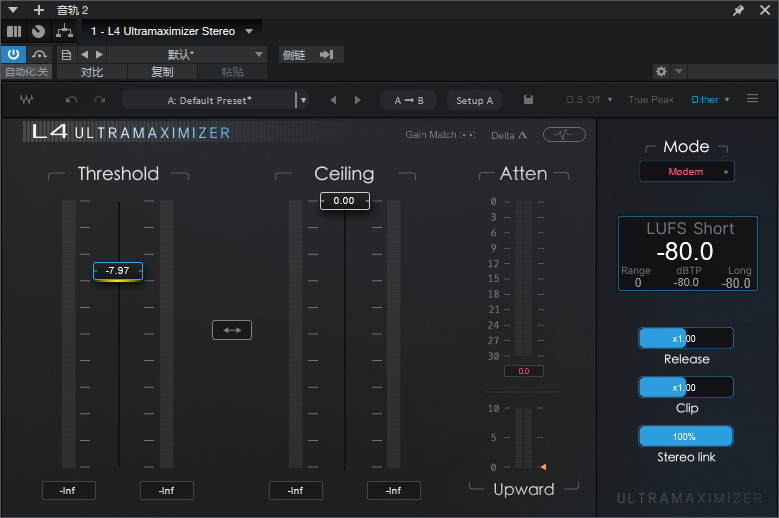
Task: Click the Waves logo icon
Action: click(x=26, y=100)
